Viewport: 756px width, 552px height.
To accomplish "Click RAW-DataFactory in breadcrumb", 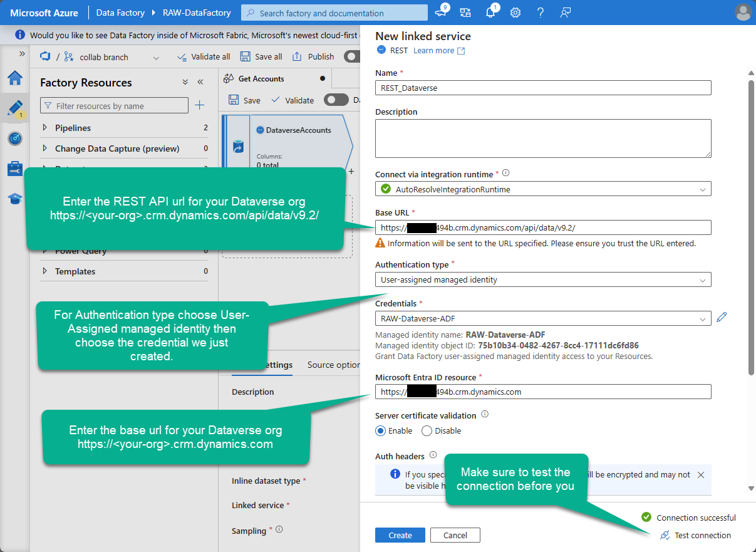I will (197, 13).
